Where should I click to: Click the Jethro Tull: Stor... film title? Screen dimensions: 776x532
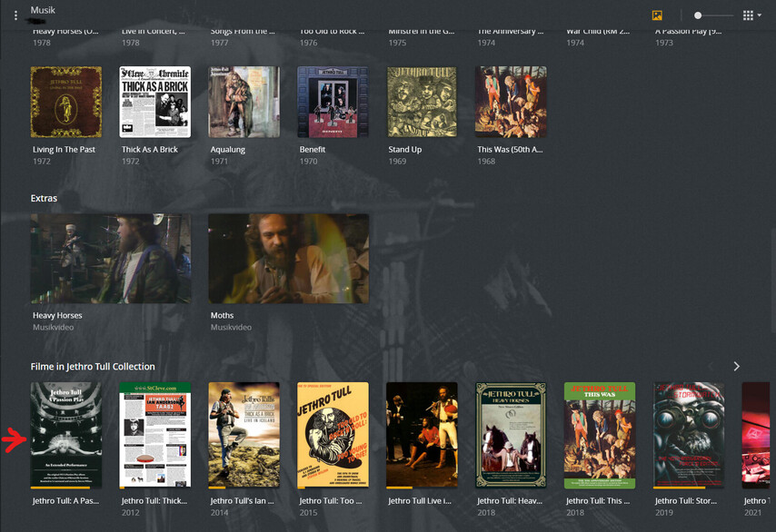pyautogui.click(x=686, y=501)
